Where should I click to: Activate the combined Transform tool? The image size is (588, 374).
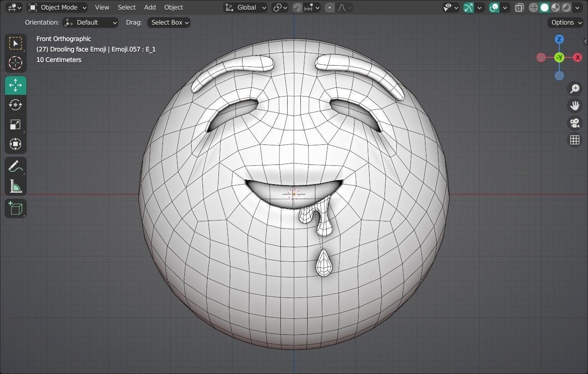point(15,144)
